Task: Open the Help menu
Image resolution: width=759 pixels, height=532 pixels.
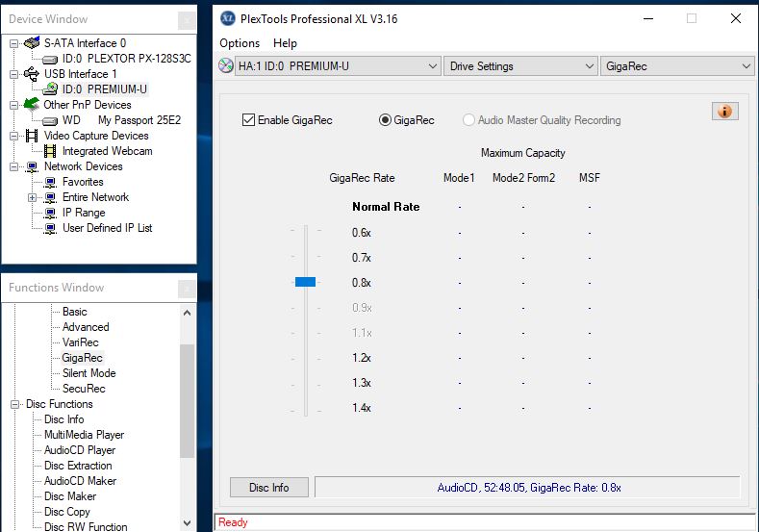Action: tap(285, 43)
